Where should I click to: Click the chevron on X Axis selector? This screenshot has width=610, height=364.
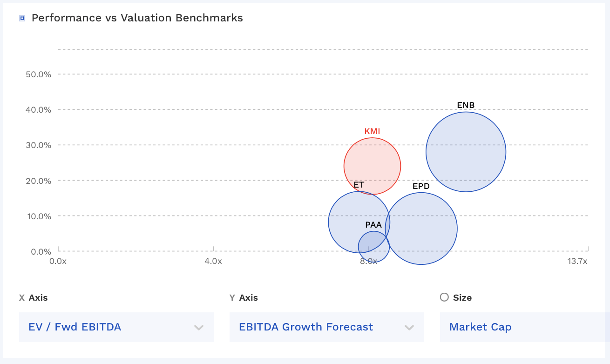(x=199, y=327)
